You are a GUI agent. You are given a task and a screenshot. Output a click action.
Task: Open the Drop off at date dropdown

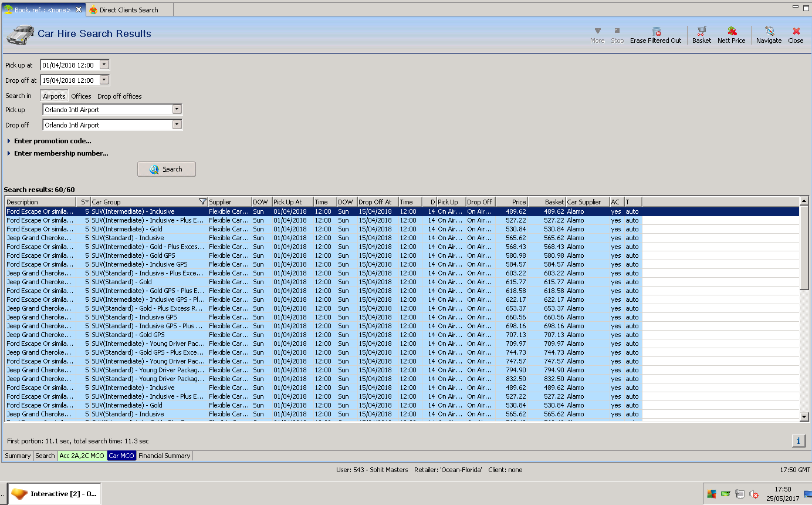[x=104, y=80]
